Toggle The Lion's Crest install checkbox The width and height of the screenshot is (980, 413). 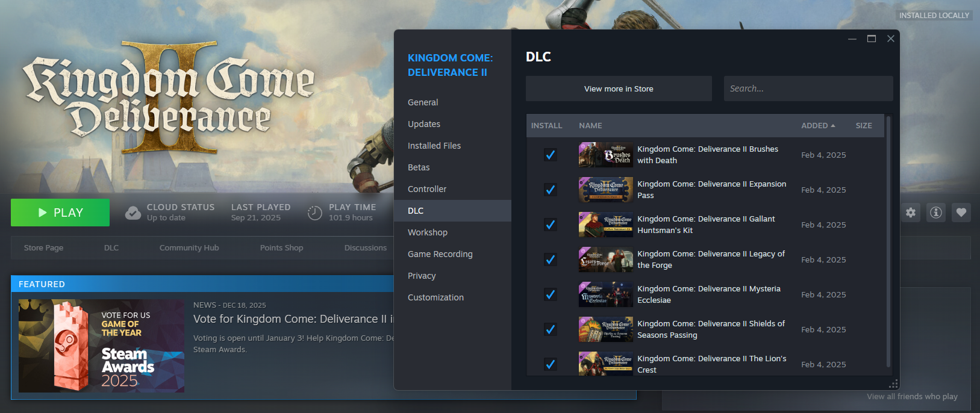(x=550, y=364)
